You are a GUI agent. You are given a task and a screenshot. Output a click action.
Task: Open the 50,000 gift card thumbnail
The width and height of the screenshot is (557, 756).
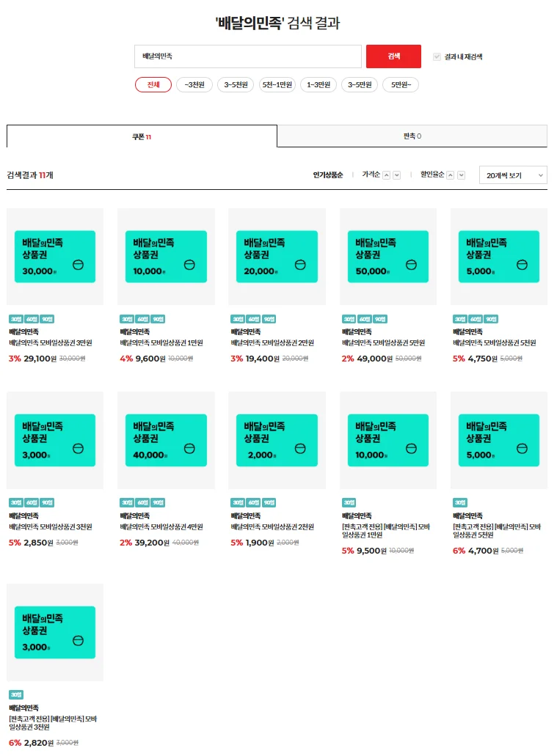pyautogui.click(x=388, y=257)
